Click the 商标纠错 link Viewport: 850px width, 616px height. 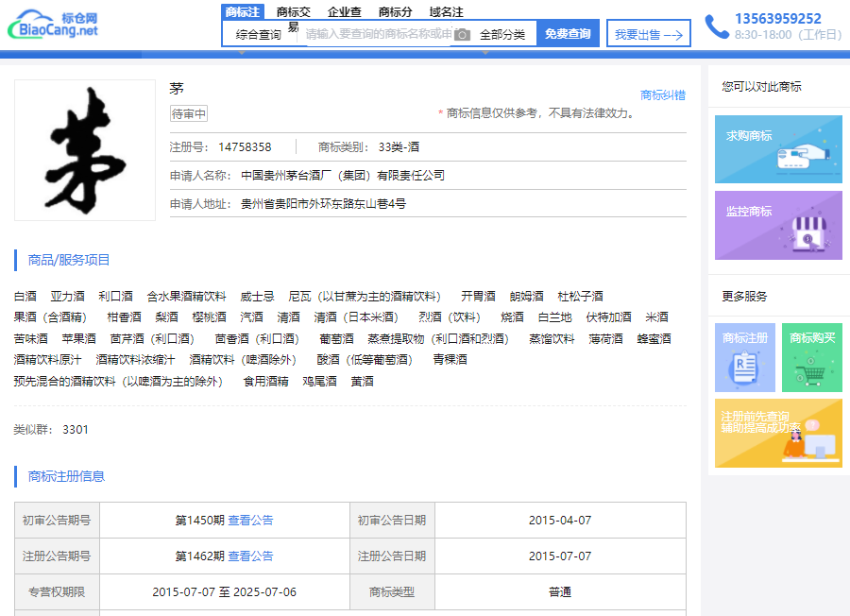pyautogui.click(x=662, y=95)
